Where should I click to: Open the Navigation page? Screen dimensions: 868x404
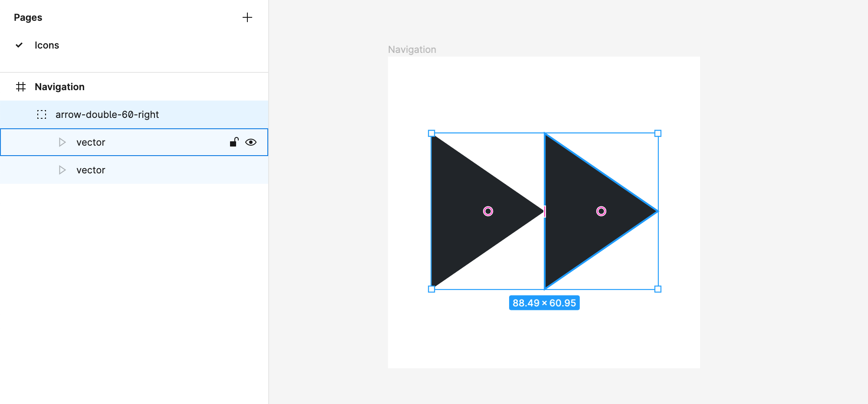59,87
